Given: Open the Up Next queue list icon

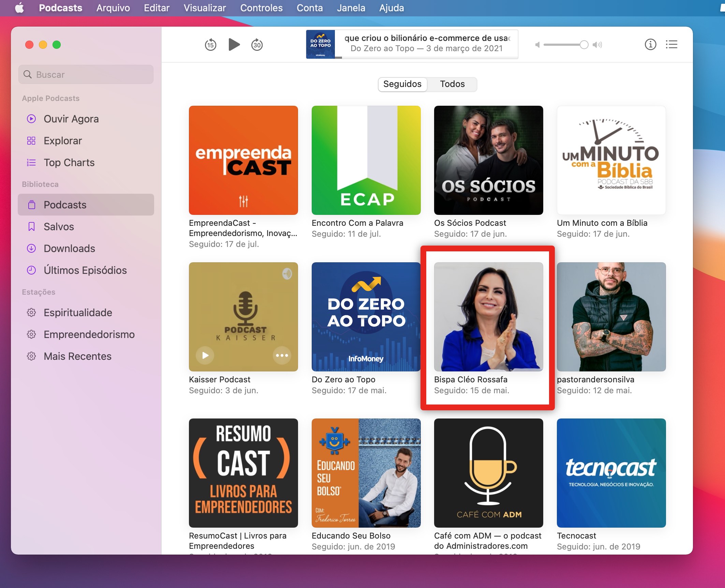Looking at the screenshot, I should [671, 44].
